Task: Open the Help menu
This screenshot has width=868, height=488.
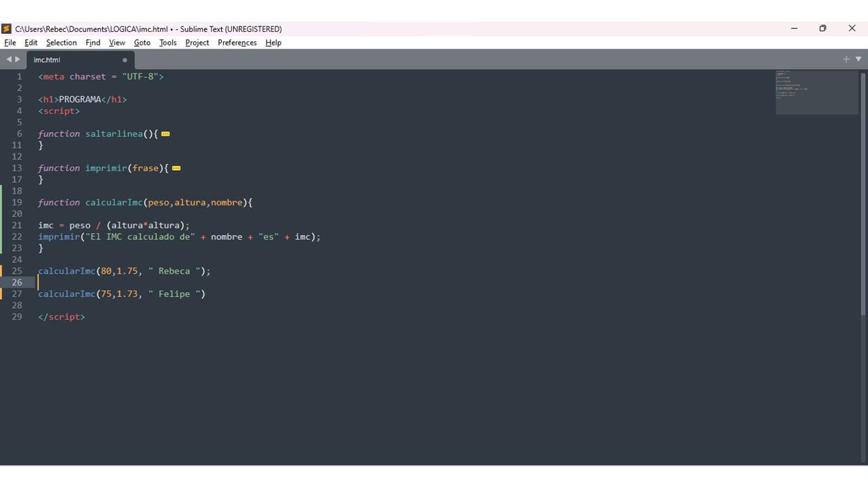Action: point(273,43)
